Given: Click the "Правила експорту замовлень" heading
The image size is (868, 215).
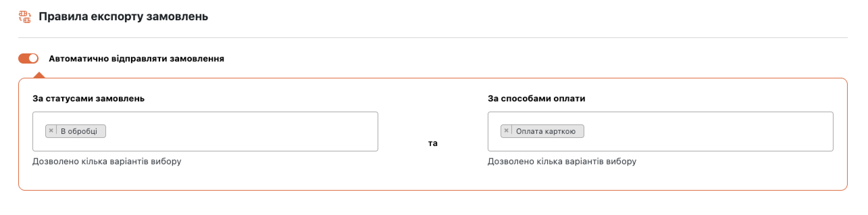Looking at the screenshot, I should pyautogui.click(x=123, y=17).
